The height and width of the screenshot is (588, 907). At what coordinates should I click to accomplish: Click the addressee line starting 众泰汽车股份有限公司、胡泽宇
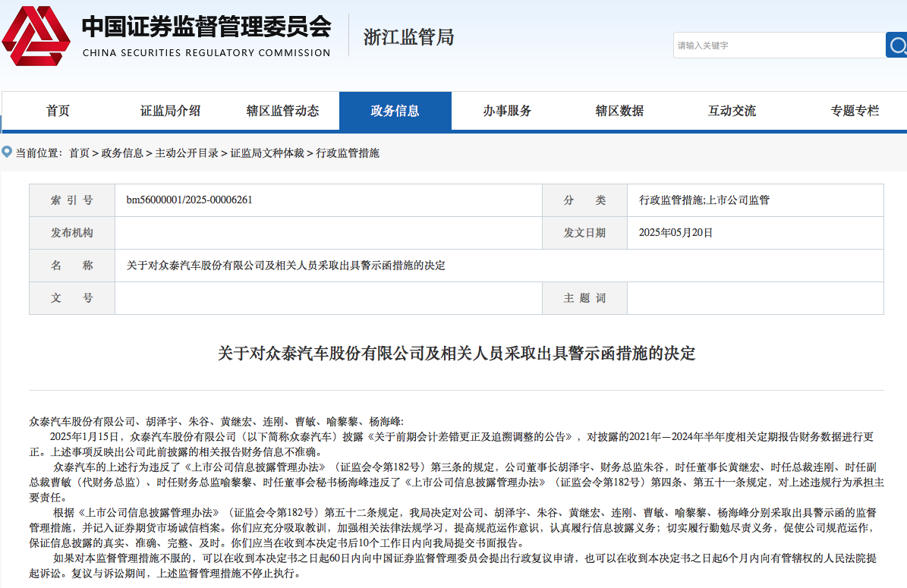pyautogui.click(x=216, y=422)
